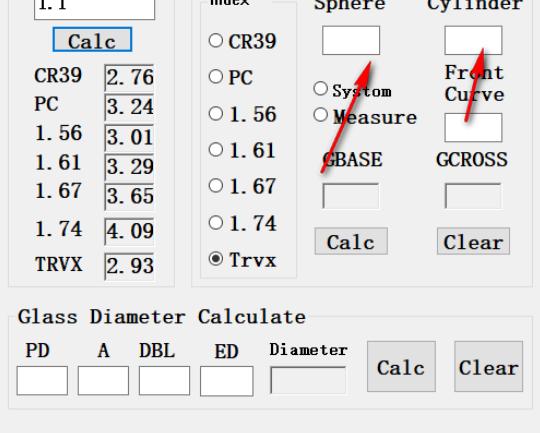Click the Calc button above the CR39 result

92,40
